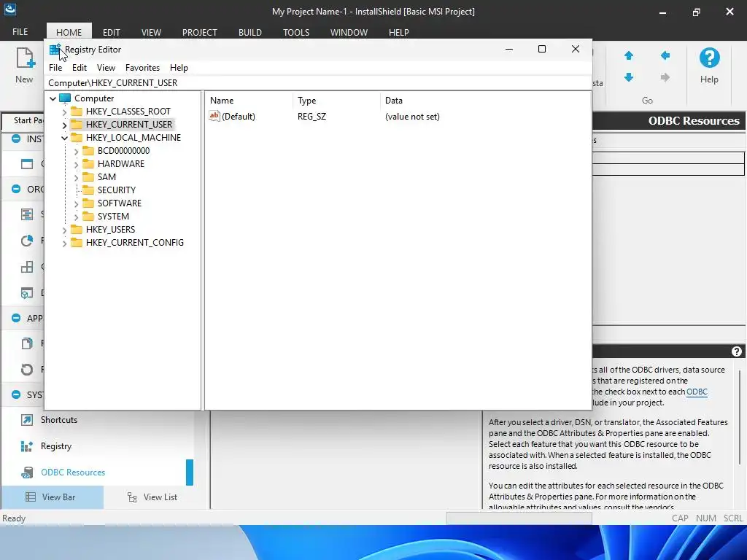Click the first icon under INST section
The height and width of the screenshot is (560, 747).
(x=27, y=164)
